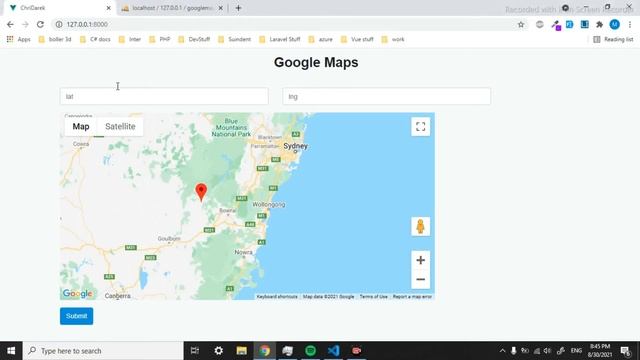Close the localhost phpMyAdmin tab

pyautogui.click(x=220, y=8)
